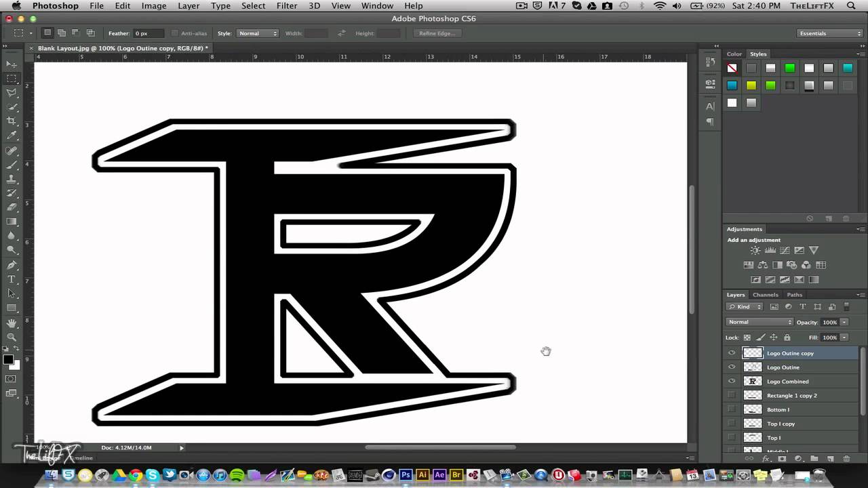Viewport: 868px width, 488px height.
Task: Open the layer filter Kind dropdown
Action: 745,307
